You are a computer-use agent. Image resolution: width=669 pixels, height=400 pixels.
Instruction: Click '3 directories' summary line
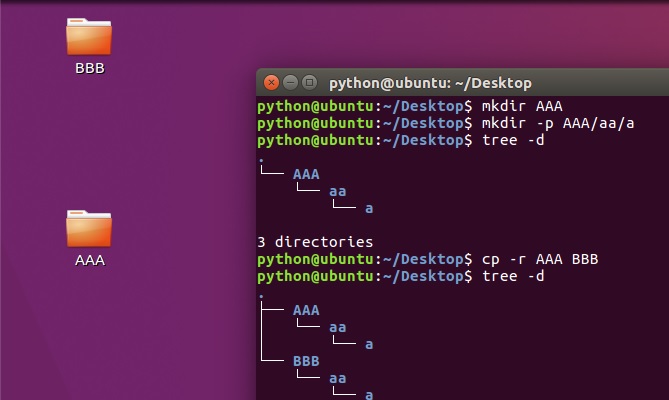click(315, 242)
